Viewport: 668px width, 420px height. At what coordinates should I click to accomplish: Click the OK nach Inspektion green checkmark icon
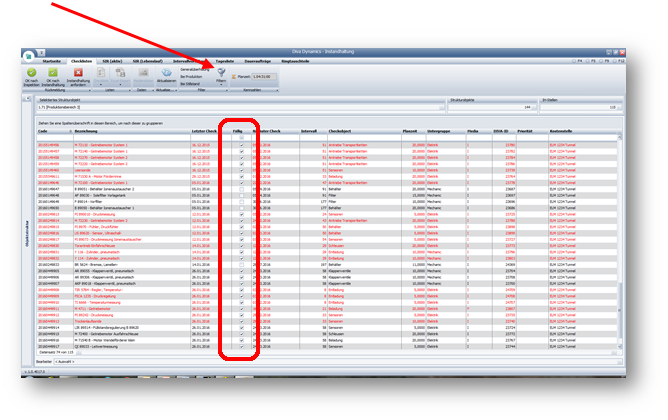coord(31,71)
